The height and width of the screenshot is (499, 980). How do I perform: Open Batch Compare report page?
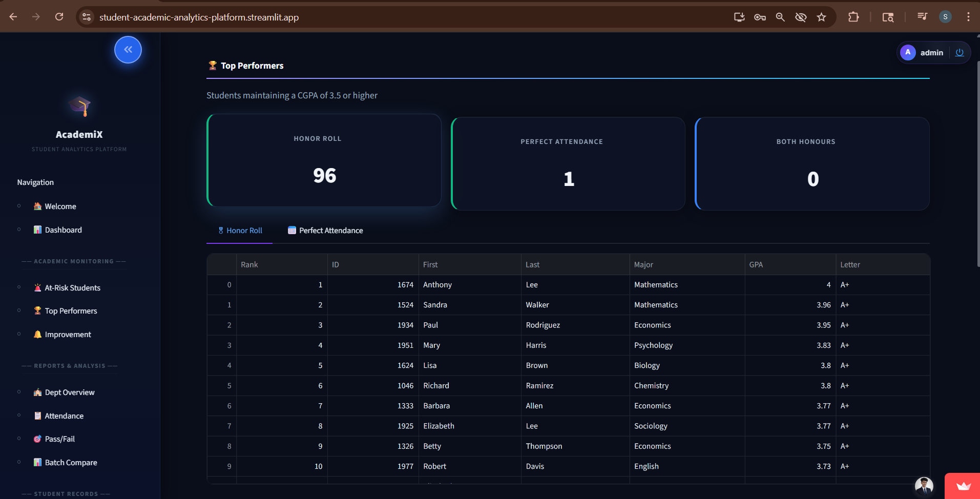pyautogui.click(x=71, y=463)
